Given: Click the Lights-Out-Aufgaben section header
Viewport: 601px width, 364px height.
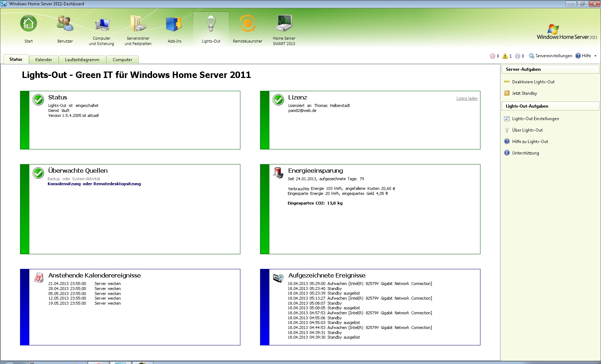Looking at the screenshot, I should tap(550, 106).
